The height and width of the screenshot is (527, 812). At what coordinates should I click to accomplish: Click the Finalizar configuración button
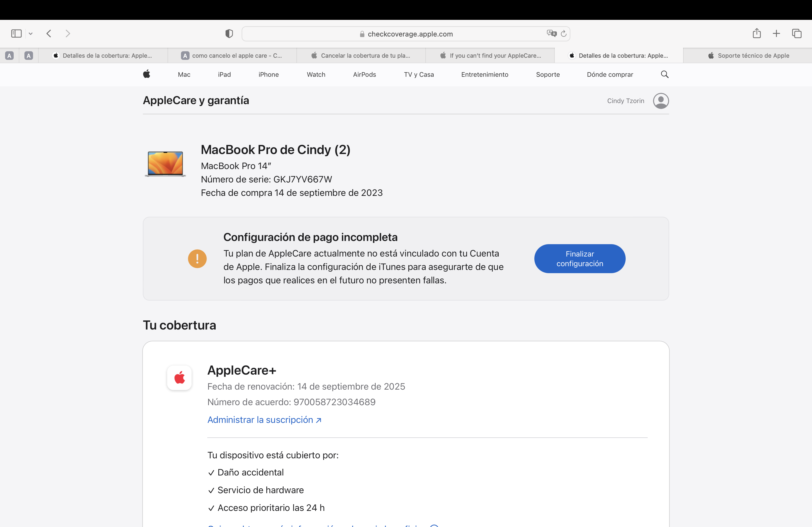click(x=580, y=259)
